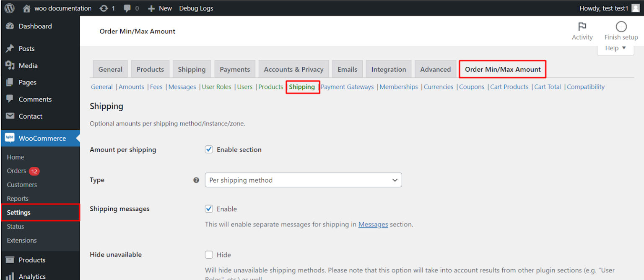This screenshot has width=644, height=280.
Task: Uncheck Enable for Shipping messages
Action: point(209,209)
